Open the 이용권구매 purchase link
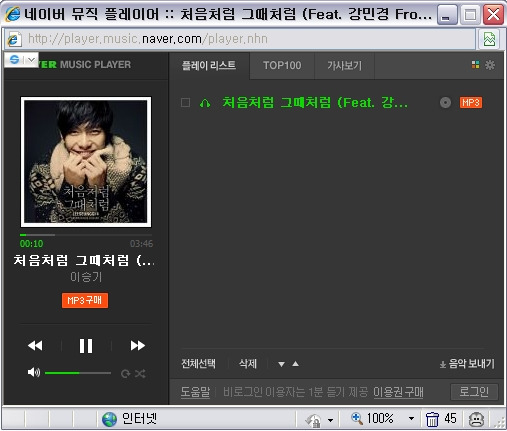Image resolution: width=507 pixels, height=431 pixels. (x=398, y=392)
